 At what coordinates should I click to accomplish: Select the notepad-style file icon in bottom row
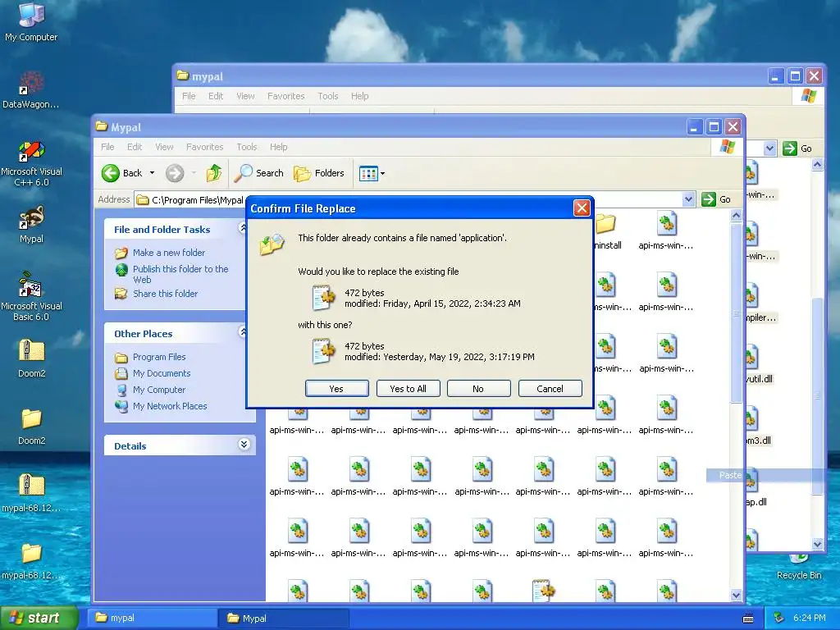[544, 591]
